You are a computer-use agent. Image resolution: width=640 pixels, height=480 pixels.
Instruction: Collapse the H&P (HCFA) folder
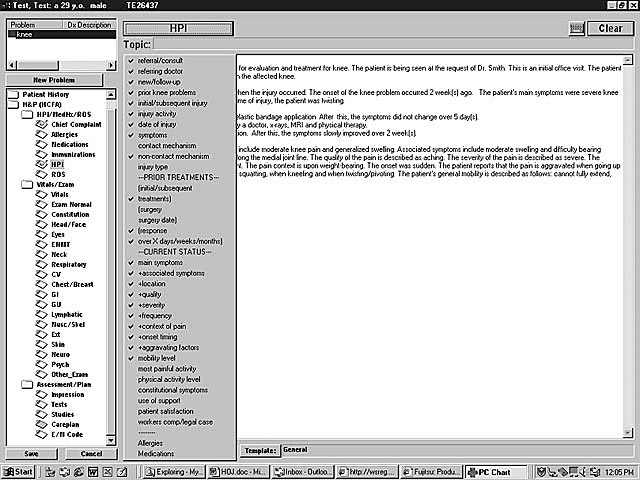click(x=13, y=104)
